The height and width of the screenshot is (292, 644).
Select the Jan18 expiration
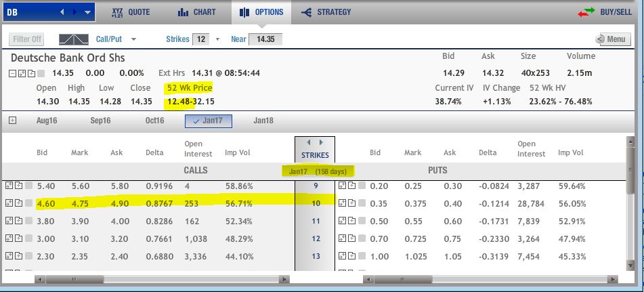tap(263, 121)
